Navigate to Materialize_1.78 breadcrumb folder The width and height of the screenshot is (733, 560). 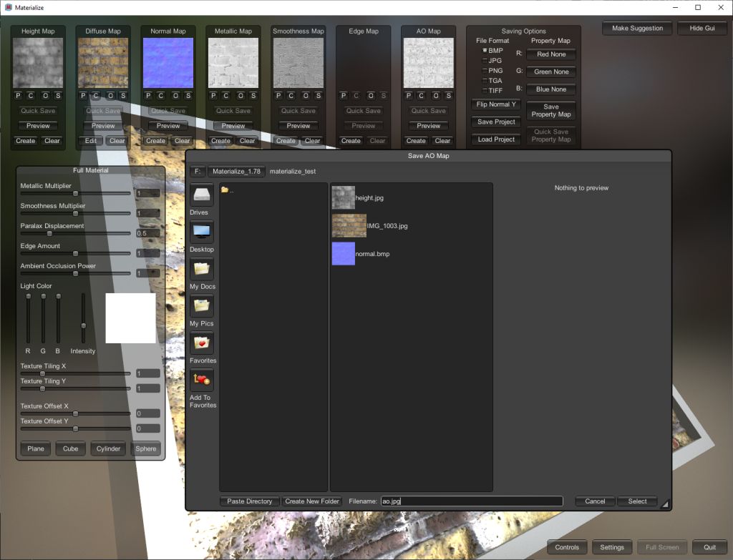click(x=236, y=172)
